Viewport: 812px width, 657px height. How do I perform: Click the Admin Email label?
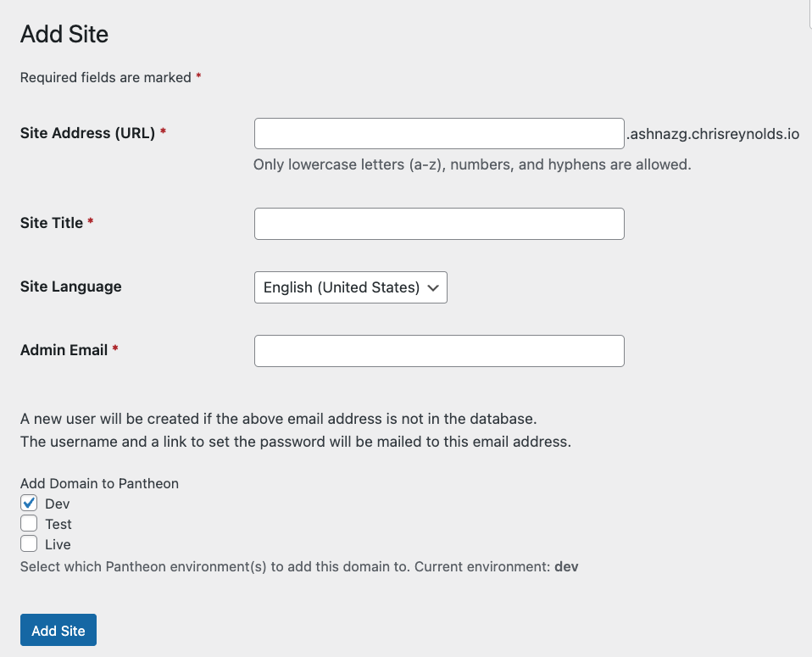[64, 350]
